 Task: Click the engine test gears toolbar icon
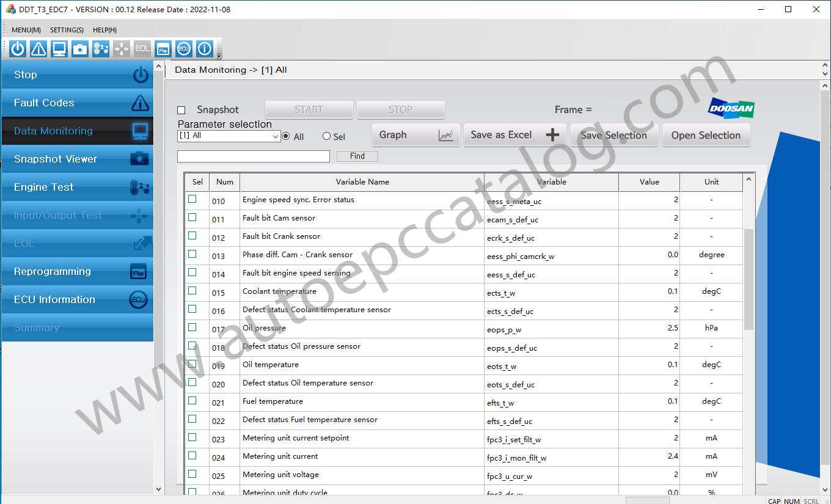101,49
